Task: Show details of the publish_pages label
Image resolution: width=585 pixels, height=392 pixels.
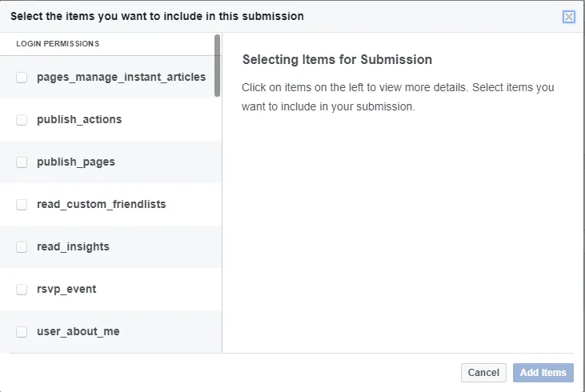Action: click(76, 162)
